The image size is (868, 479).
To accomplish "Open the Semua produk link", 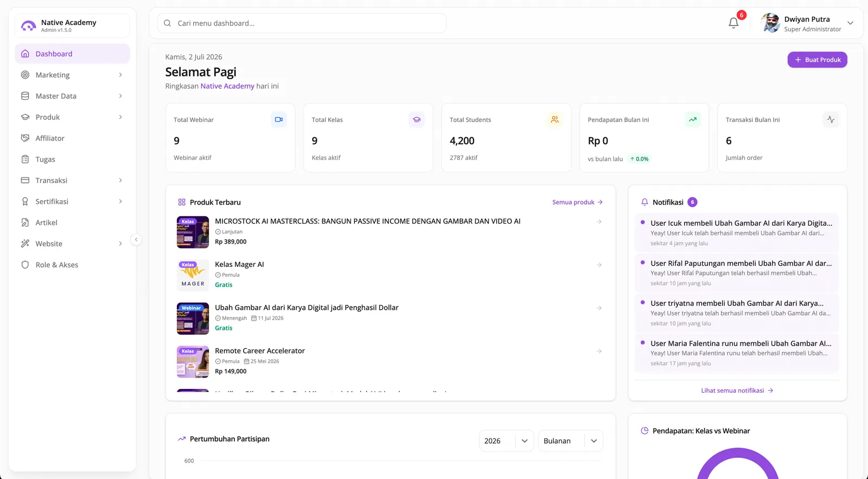I will point(577,202).
